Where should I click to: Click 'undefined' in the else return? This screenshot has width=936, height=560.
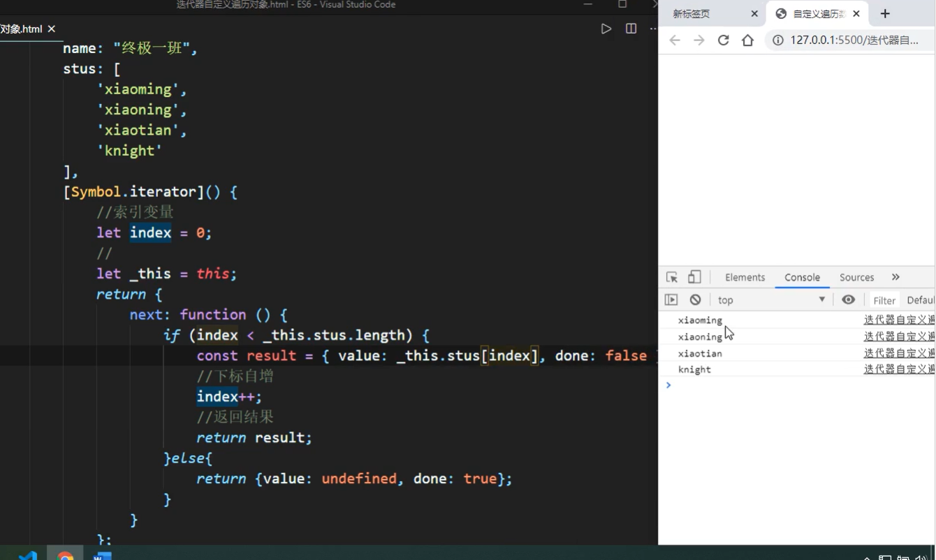tap(358, 479)
